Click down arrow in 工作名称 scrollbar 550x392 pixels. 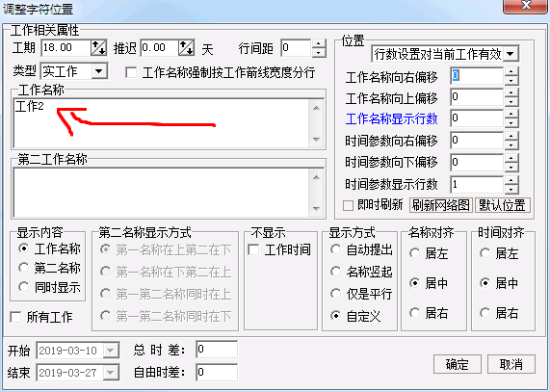tap(316, 140)
